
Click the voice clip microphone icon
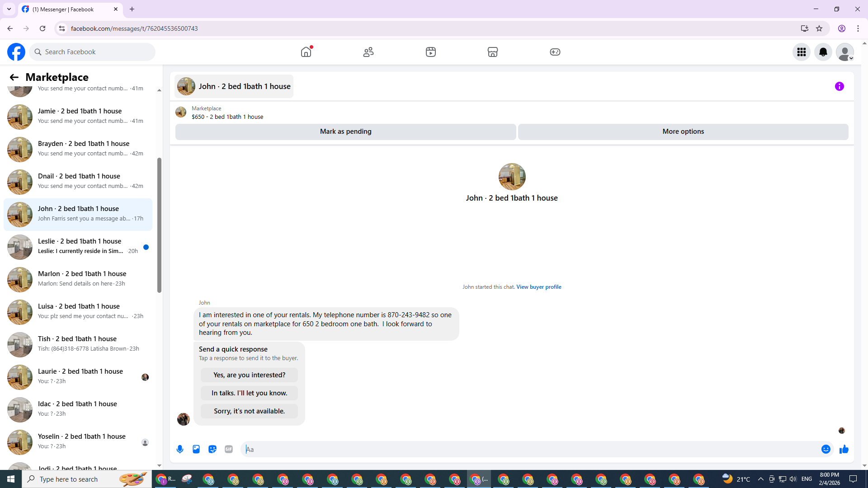point(180,449)
